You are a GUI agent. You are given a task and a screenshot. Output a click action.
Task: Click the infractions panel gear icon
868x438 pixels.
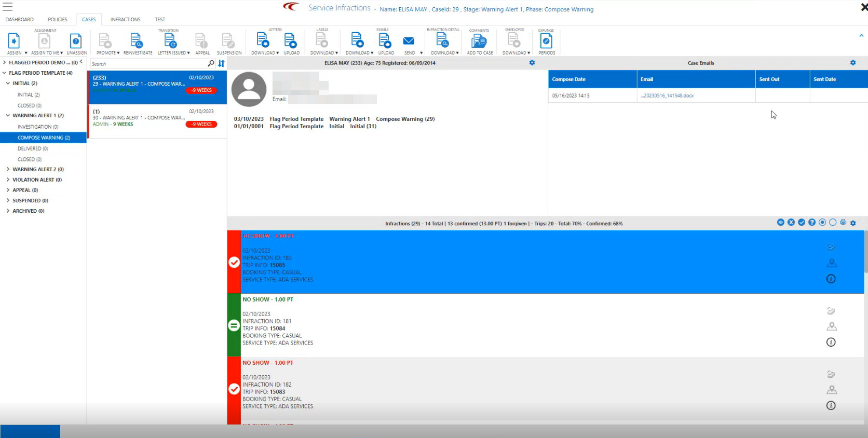tap(853, 223)
